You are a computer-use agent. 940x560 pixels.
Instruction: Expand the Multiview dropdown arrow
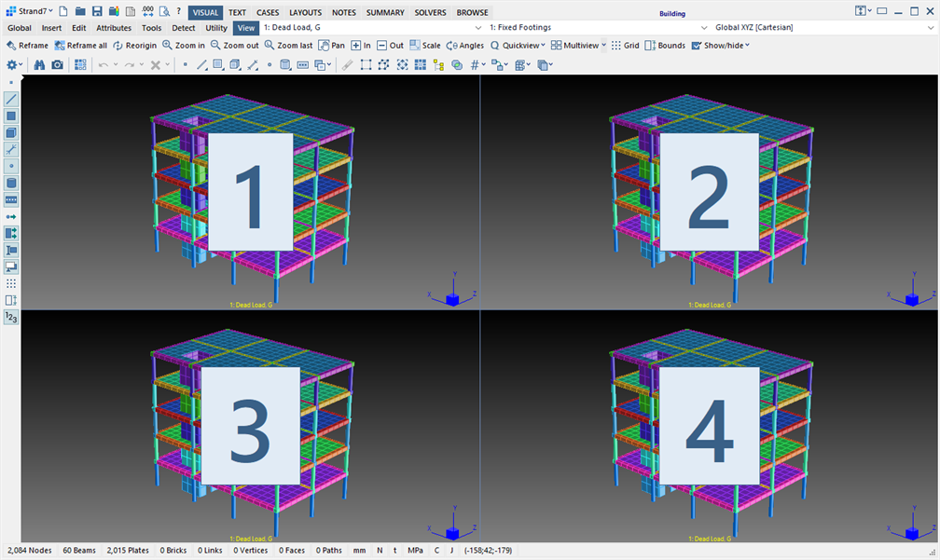tap(603, 45)
